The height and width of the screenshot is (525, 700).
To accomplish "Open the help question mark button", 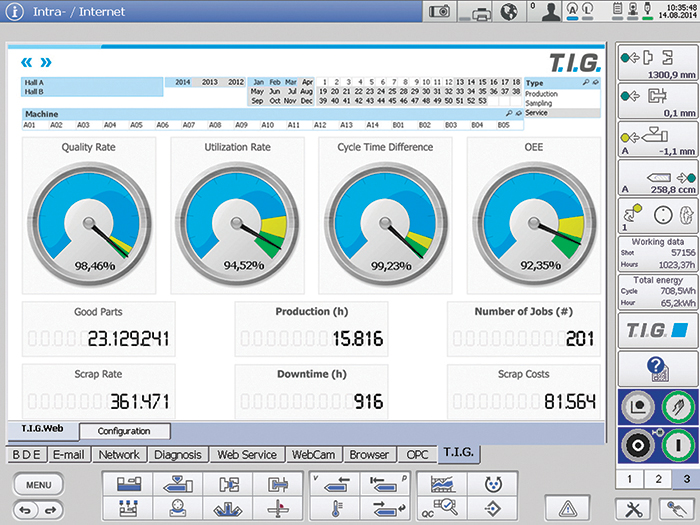I will (x=654, y=370).
